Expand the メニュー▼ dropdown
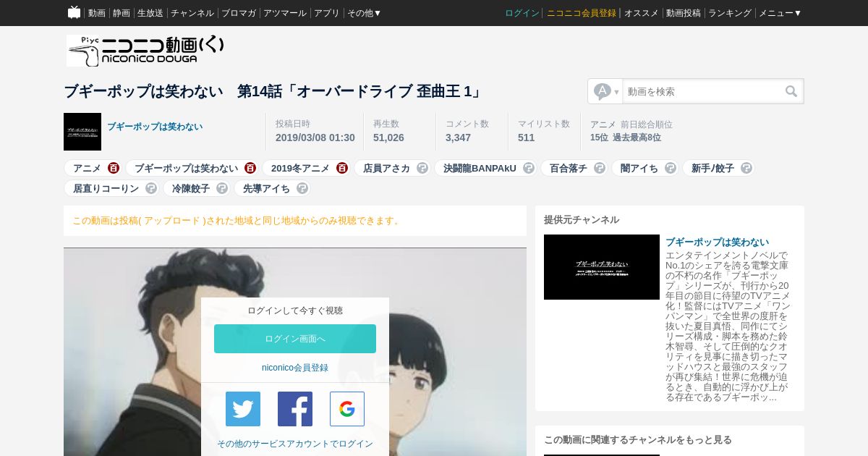The height and width of the screenshot is (456, 868). (x=780, y=13)
